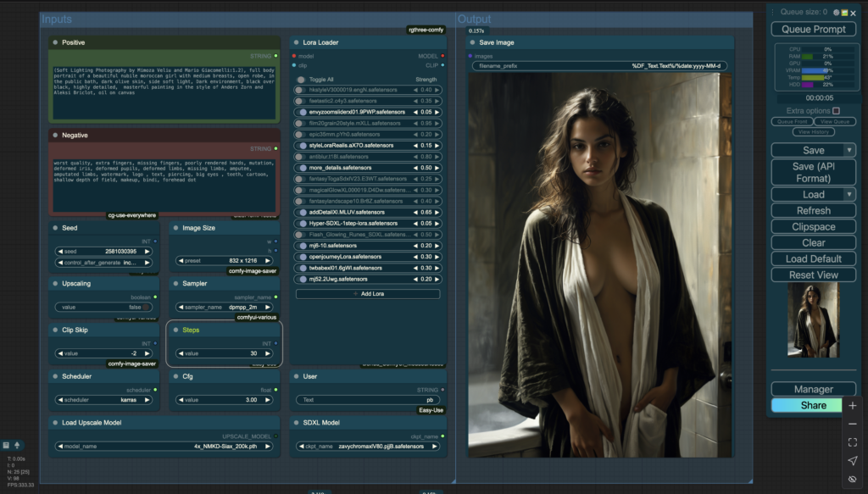Click the Queue Prompt button
This screenshot has height=494, width=868.
tap(813, 30)
